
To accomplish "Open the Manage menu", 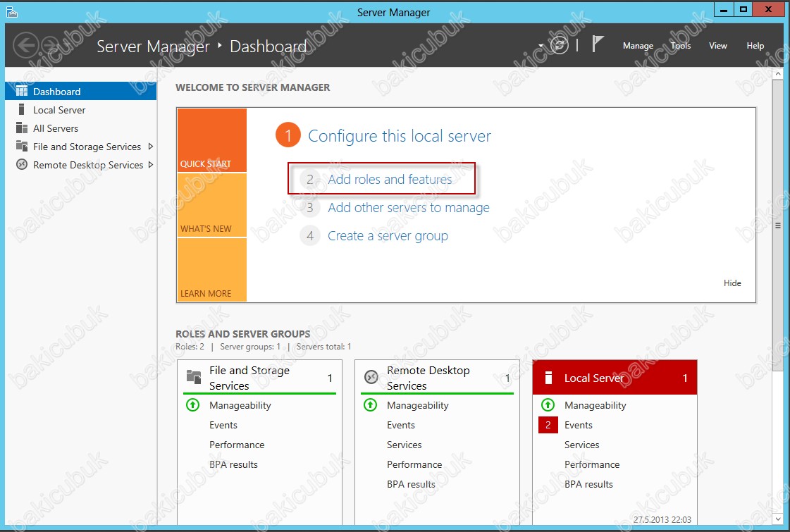I will point(638,45).
